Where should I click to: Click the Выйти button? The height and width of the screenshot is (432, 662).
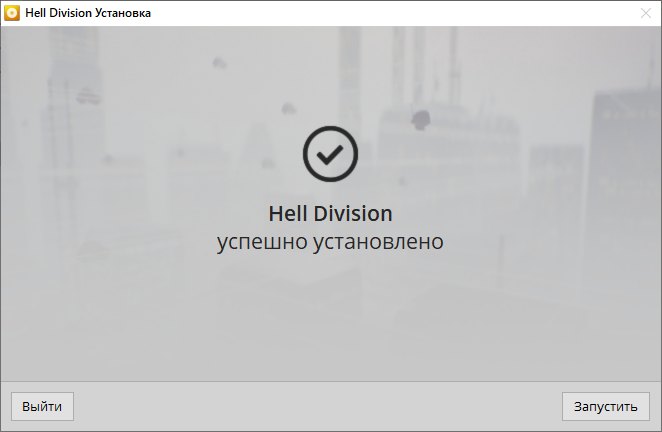(x=42, y=406)
